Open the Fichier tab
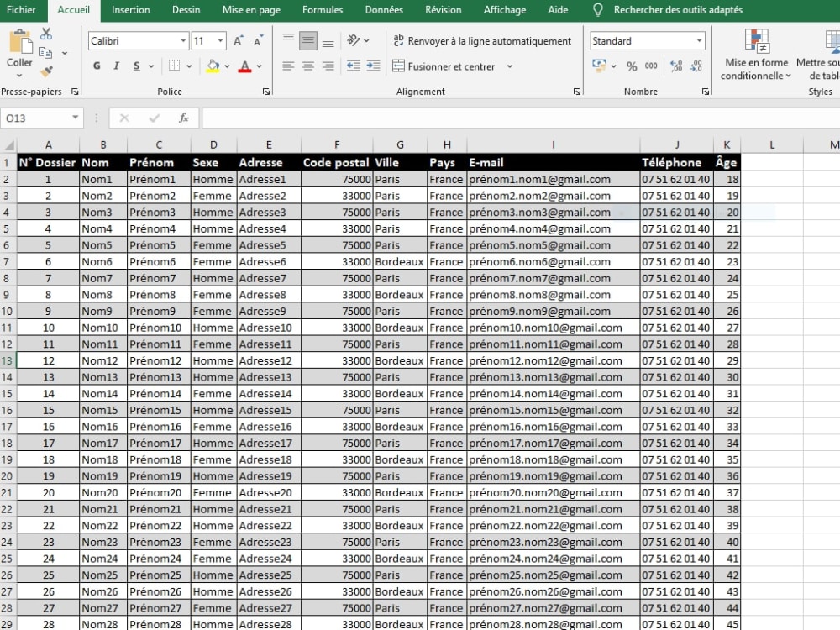The width and height of the screenshot is (840, 630). point(21,9)
